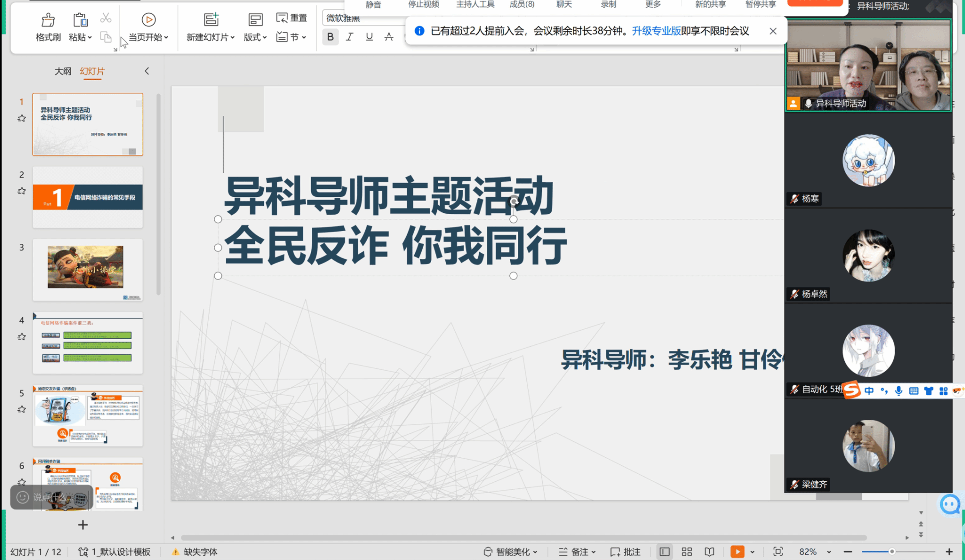
Task: Toggle Underline formatting
Action: click(x=369, y=37)
